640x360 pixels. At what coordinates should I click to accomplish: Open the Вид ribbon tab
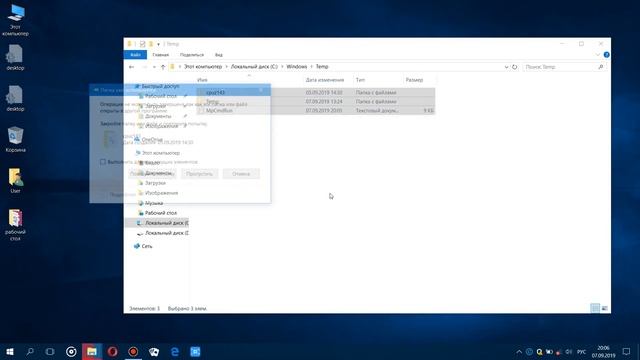[219, 55]
